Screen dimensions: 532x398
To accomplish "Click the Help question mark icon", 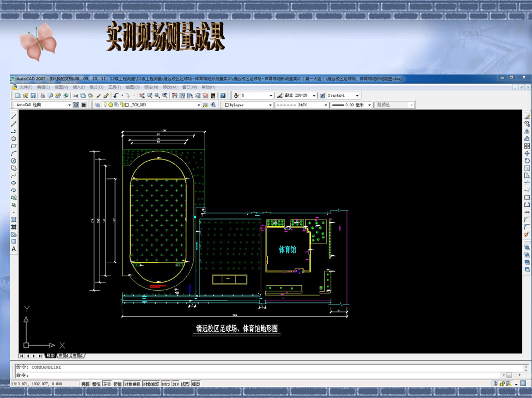I will coord(223,96).
